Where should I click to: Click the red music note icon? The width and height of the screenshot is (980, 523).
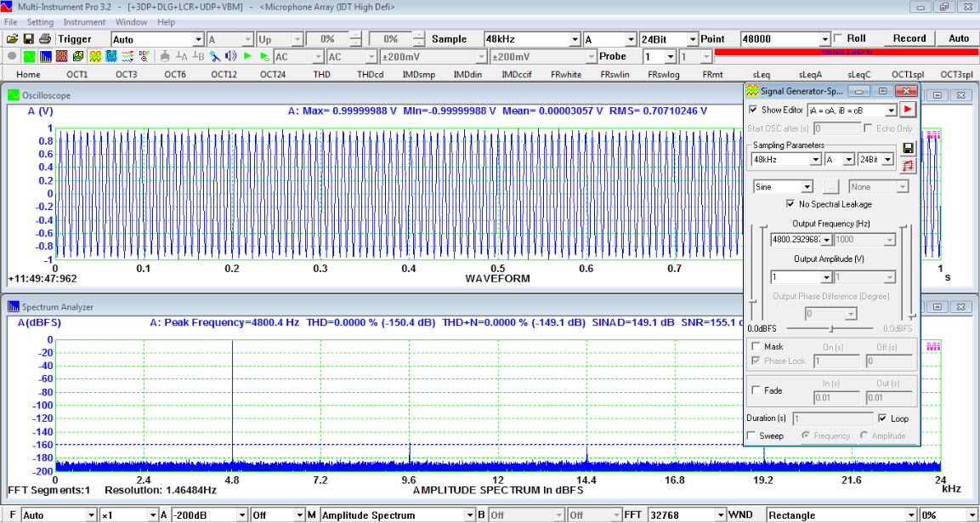point(908,165)
